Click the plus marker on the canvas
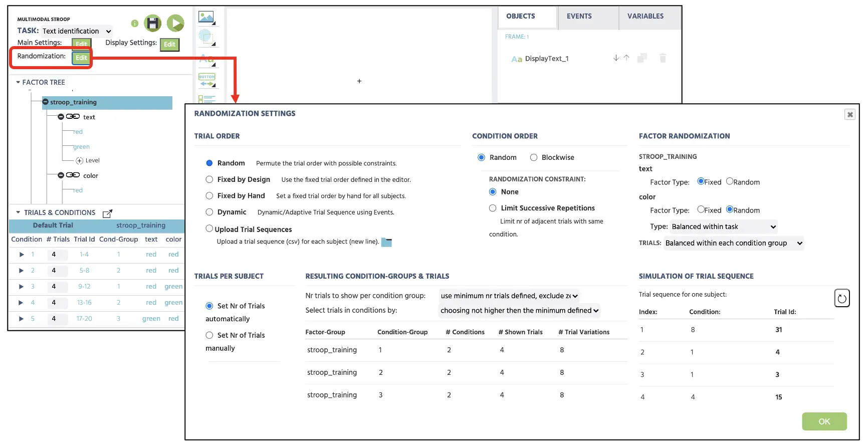The image size is (868, 448). pos(359,81)
